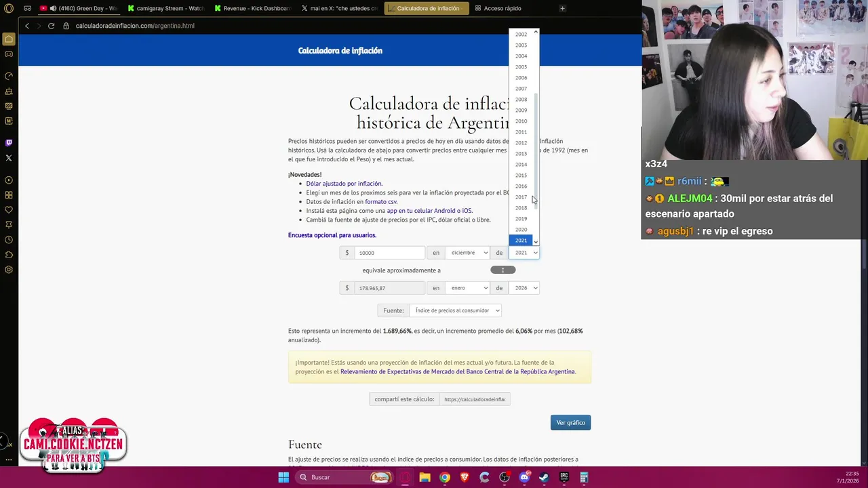Open 'Dólar ajustado por inflación' link
Screen dimensions: 868x488
pyautogui.click(x=344, y=184)
